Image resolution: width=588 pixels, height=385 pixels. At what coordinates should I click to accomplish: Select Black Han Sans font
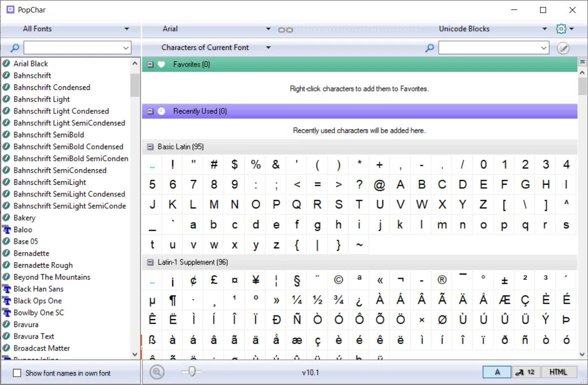tap(38, 289)
